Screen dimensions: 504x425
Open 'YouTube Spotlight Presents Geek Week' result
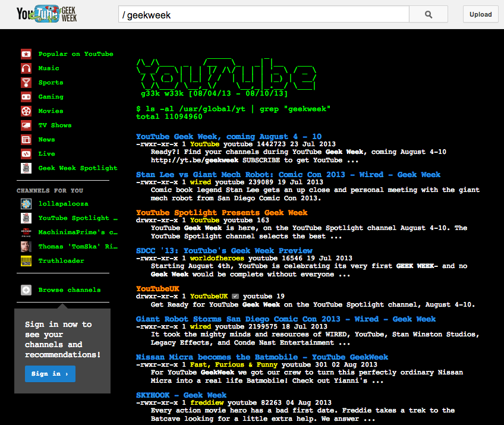tap(222, 212)
